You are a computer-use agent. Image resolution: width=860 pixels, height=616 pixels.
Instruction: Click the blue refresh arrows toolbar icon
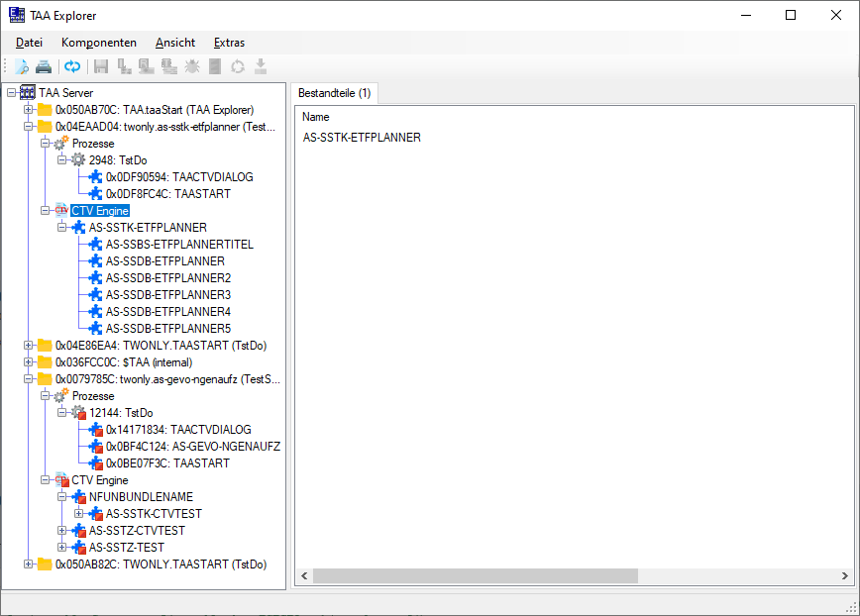click(72, 67)
